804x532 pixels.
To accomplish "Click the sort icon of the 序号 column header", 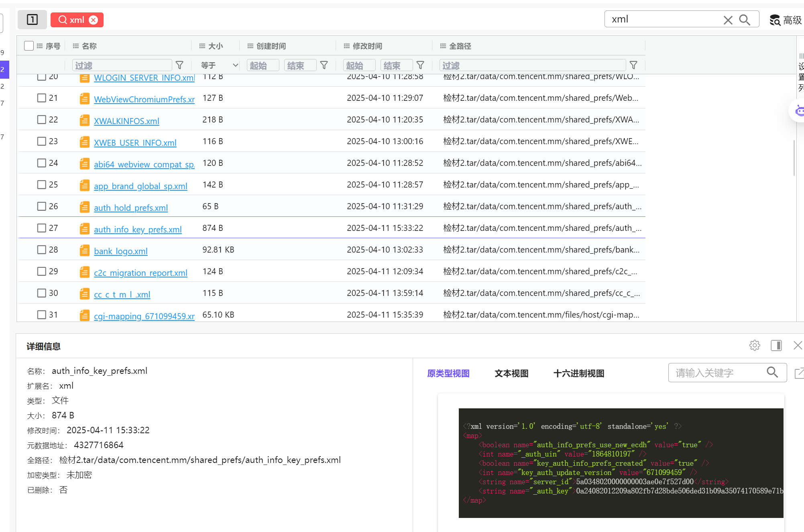I will point(40,46).
